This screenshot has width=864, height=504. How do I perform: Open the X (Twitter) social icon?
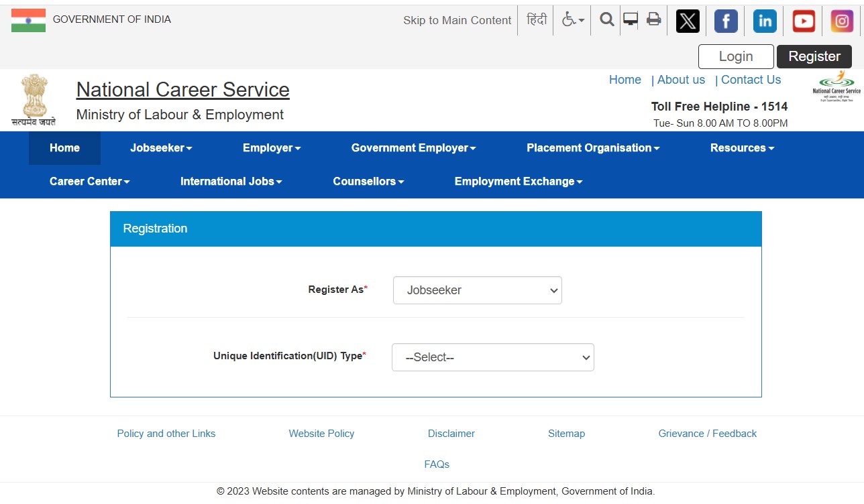pos(687,21)
